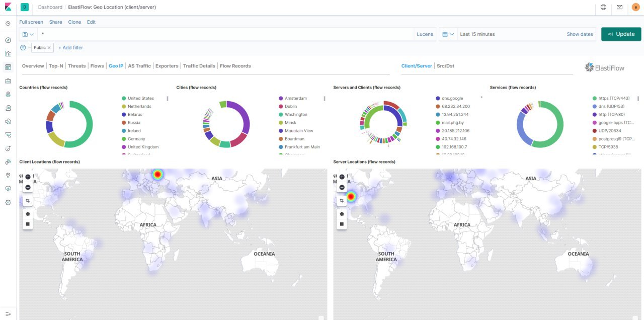This screenshot has height=320, width=644.
Task: Click the Countries legend scrollbar
Action: point(168,99)
